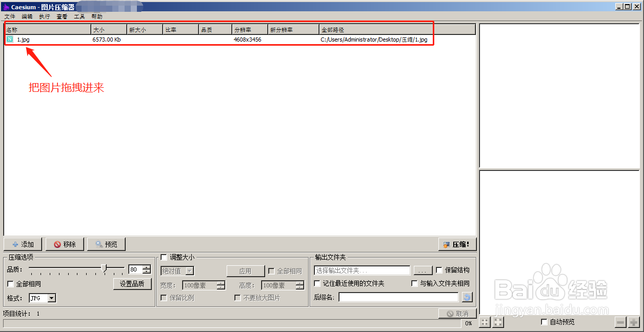Click the 设置品质 button
This screenshot has height=332, width=644.
(x=132, y=284)
